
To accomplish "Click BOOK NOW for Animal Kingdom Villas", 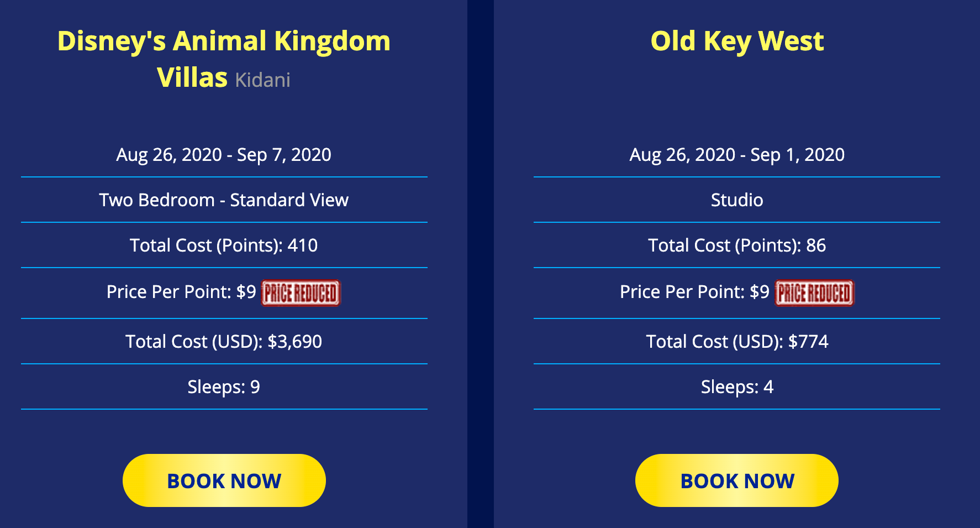I will 224,480.
